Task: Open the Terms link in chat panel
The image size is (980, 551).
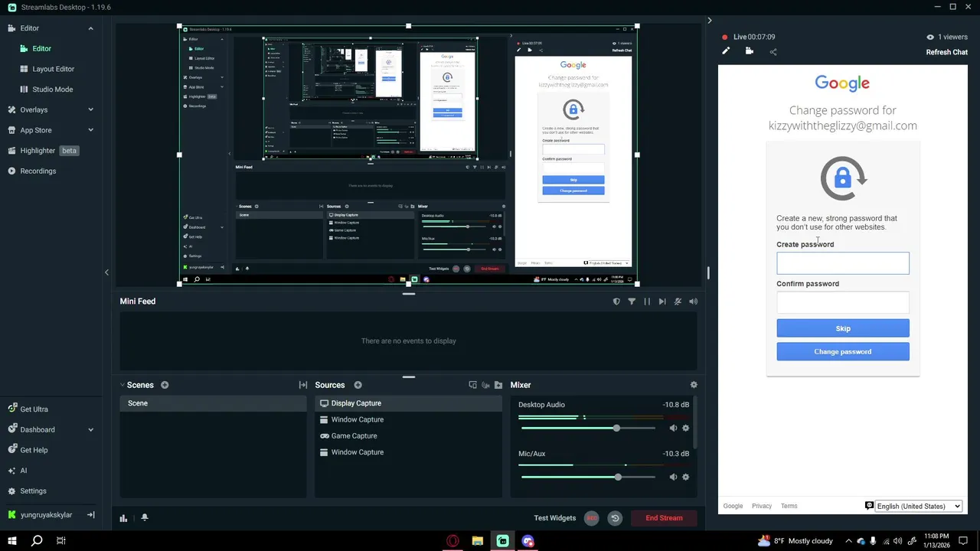Action: tap(789, 506)
